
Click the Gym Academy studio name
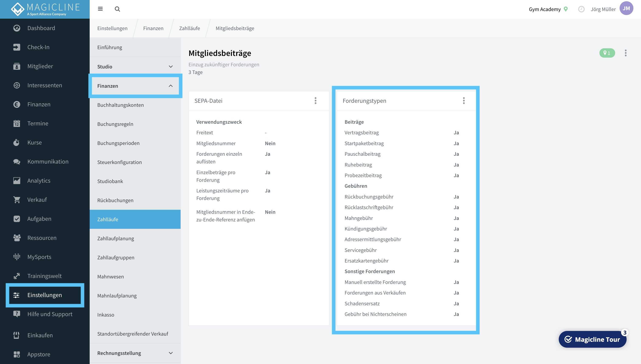coord(545,9)
